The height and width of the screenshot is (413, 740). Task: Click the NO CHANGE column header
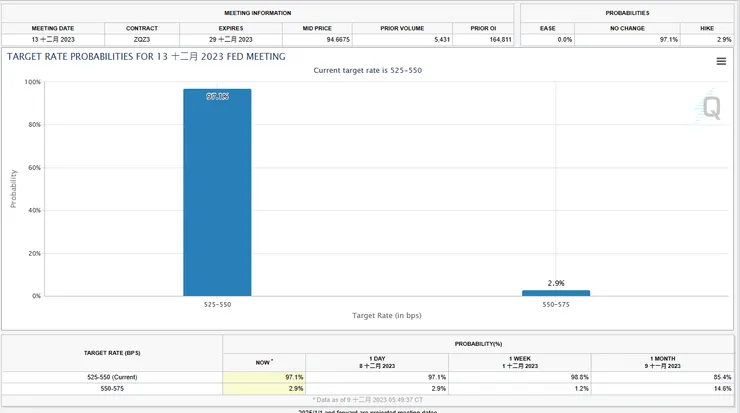627,28
